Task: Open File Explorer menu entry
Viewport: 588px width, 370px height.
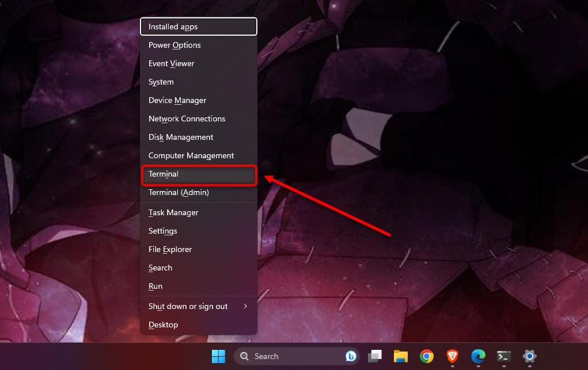Action: point(199,249)
